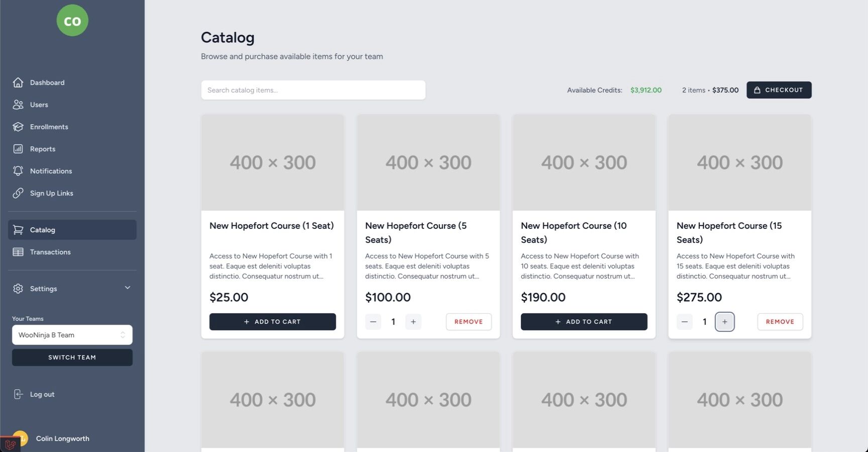
Task: Select the Catalog sidebar item
Action: click(72, 230)
